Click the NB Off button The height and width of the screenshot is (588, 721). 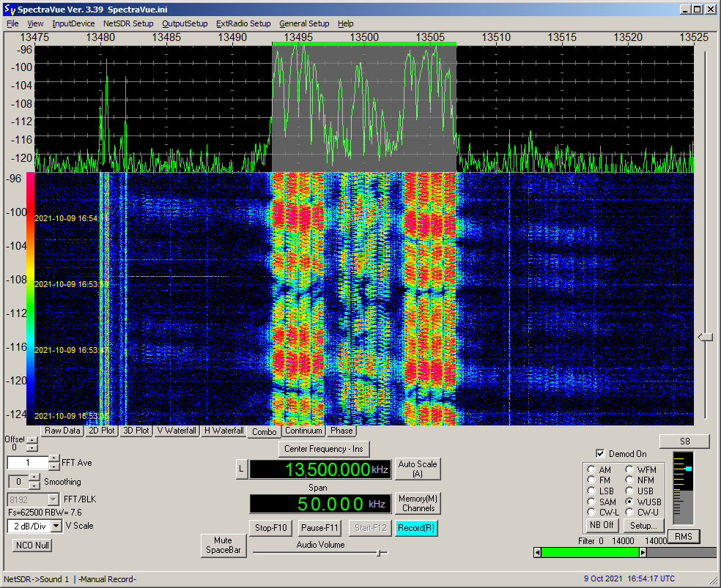click(602, 525)
